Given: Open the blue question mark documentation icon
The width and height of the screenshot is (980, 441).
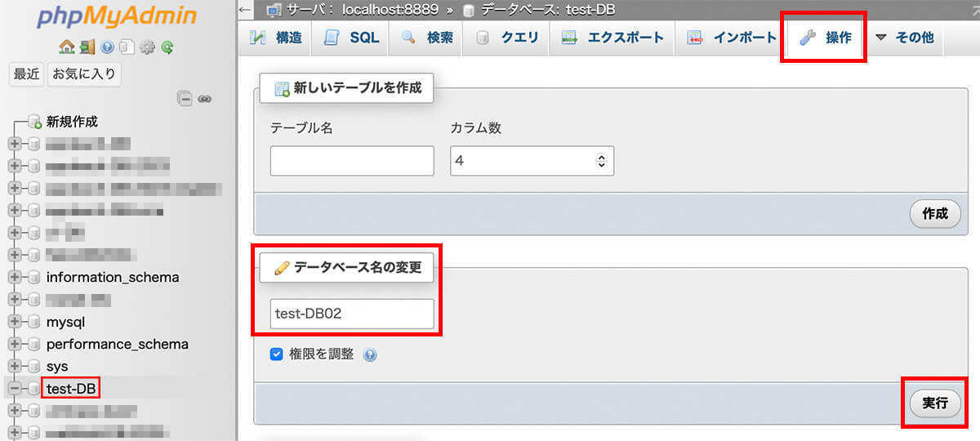Looking at the screenshot, I should click(107, 47).
